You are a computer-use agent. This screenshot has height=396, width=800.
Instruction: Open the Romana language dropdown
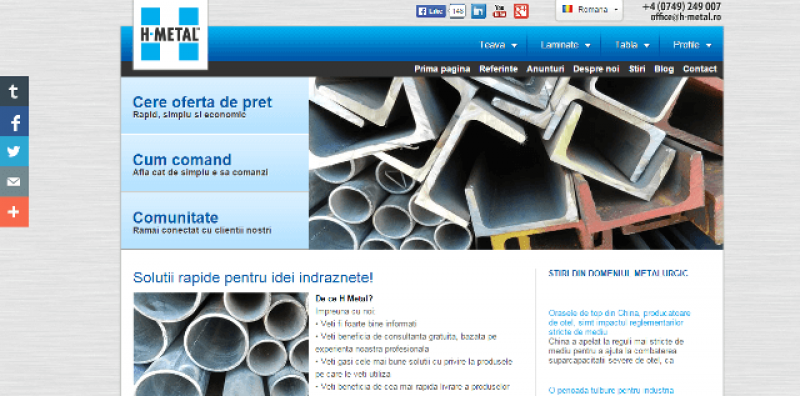(x=589, y=10)
